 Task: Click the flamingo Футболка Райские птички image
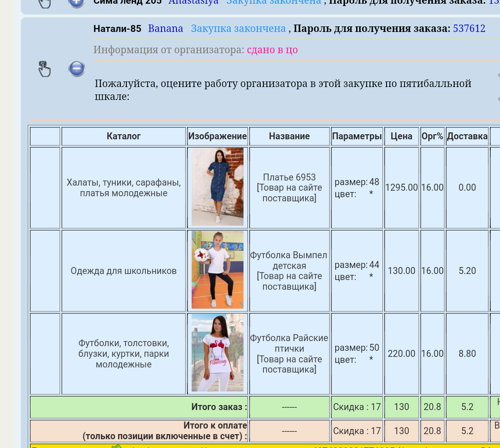217,353
